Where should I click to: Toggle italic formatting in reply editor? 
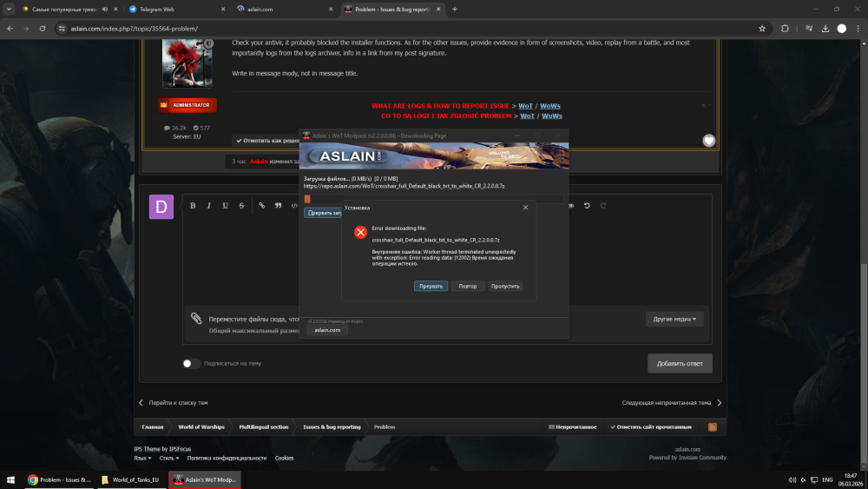click(208, 206)
